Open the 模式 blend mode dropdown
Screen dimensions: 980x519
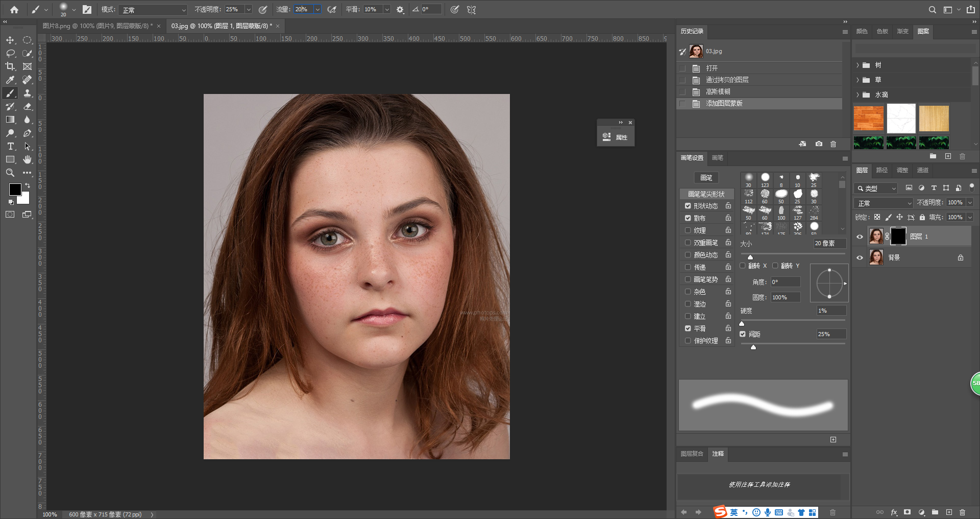154,10
